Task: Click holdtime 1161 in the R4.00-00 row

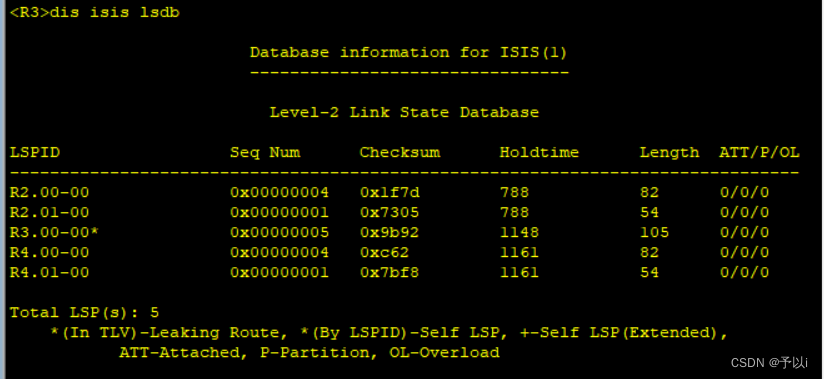Action: point(519,253)
